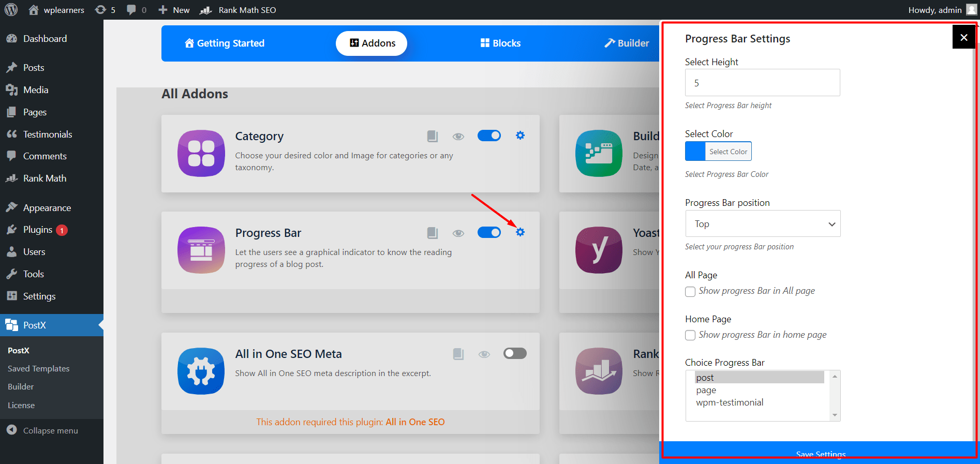
Task: Open Category addon settings gear
Action: [520, 136]
